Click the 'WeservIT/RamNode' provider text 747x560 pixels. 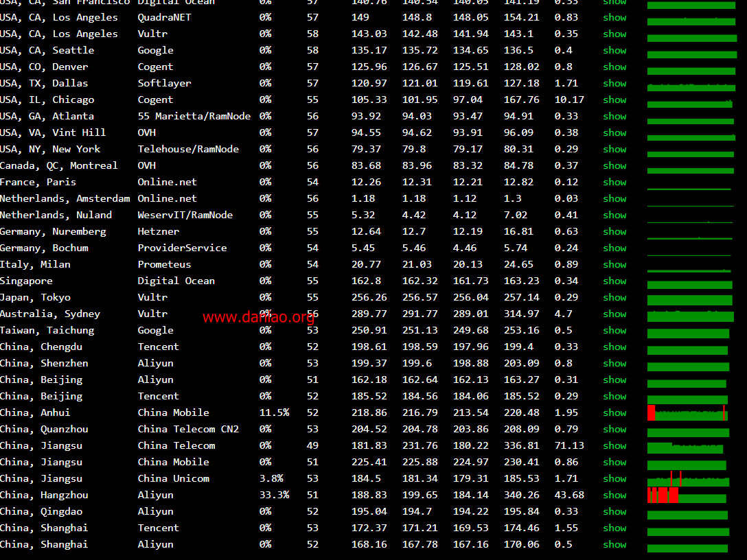pos(185,215)
